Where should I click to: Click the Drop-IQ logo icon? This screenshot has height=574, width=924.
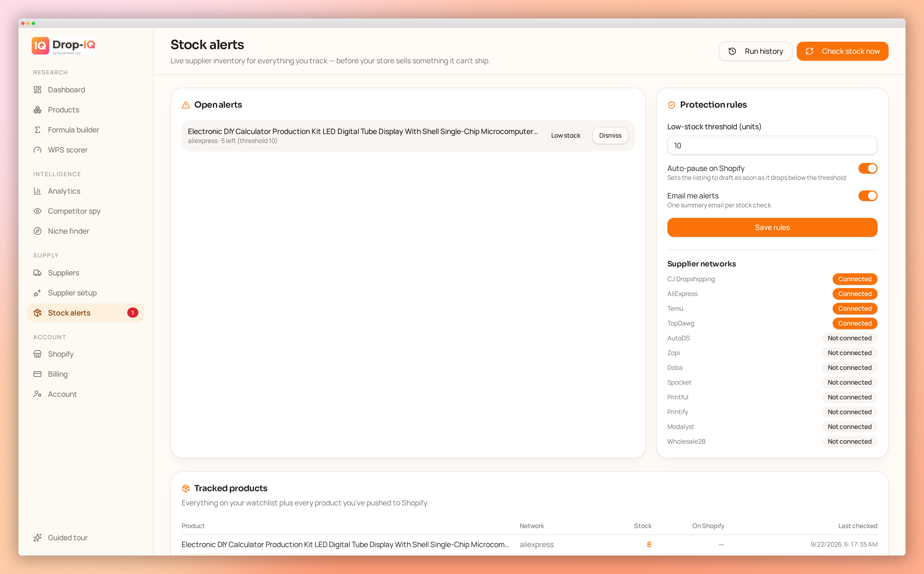[x=40, y=46]
